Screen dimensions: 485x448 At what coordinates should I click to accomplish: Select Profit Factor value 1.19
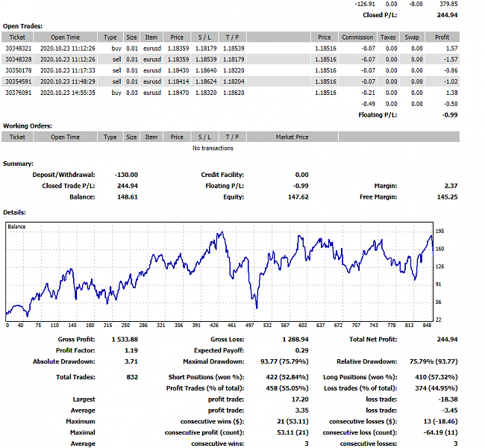point(131,351)
